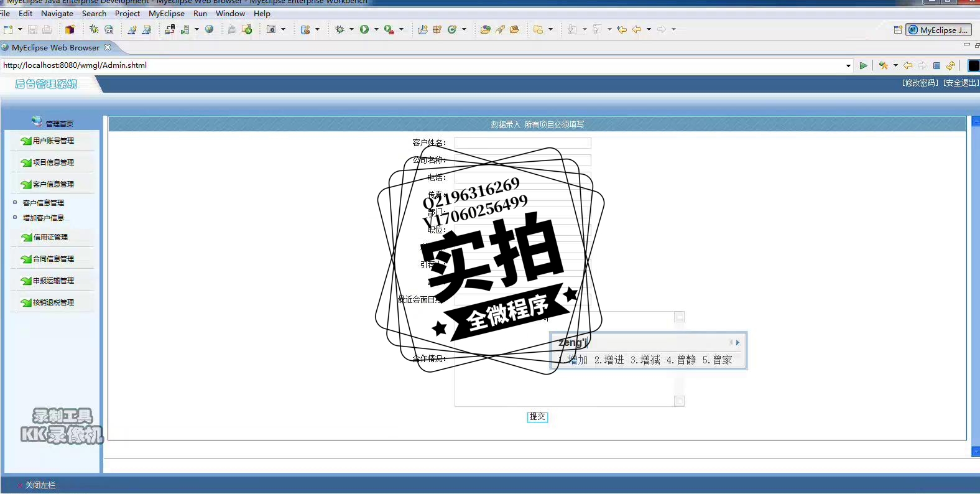
Task: Open the MyEclipse menu
Action: point(167,13)
